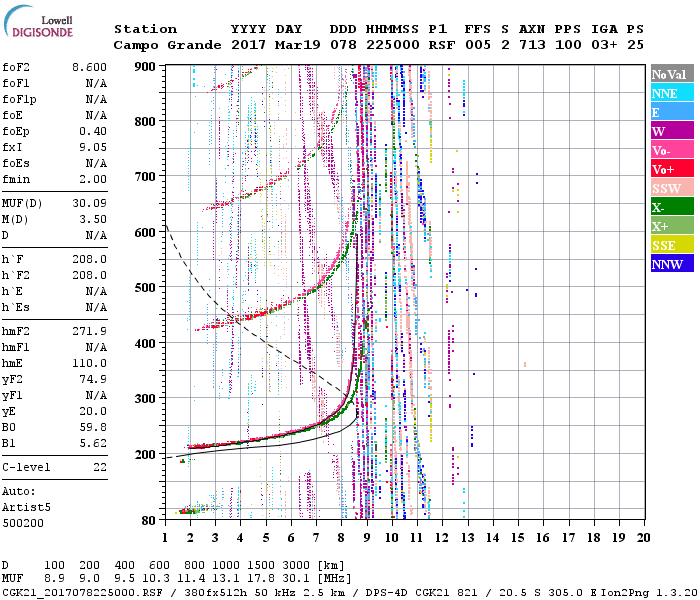This screenshot has height=600, width=700.
Task: Click the foEp value 0.40
Action: [x=93, y=131]
